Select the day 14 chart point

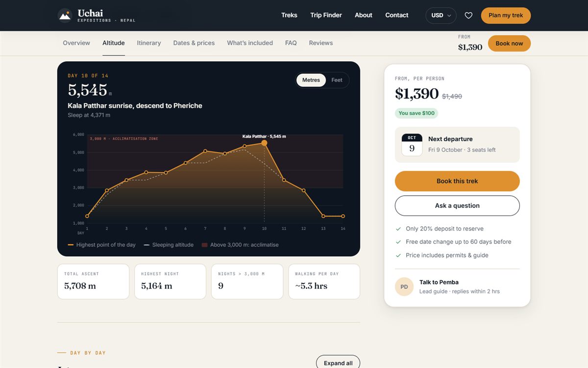point(343,216)
